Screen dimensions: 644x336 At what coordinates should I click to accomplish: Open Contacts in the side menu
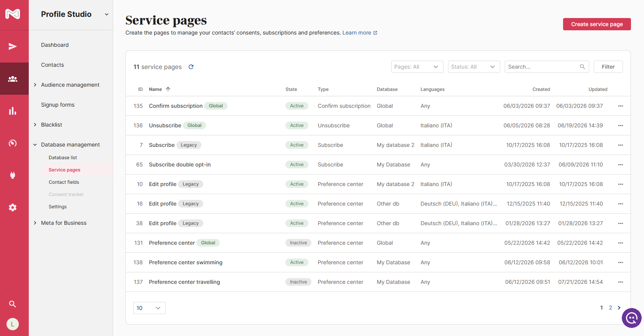(53, 65)
